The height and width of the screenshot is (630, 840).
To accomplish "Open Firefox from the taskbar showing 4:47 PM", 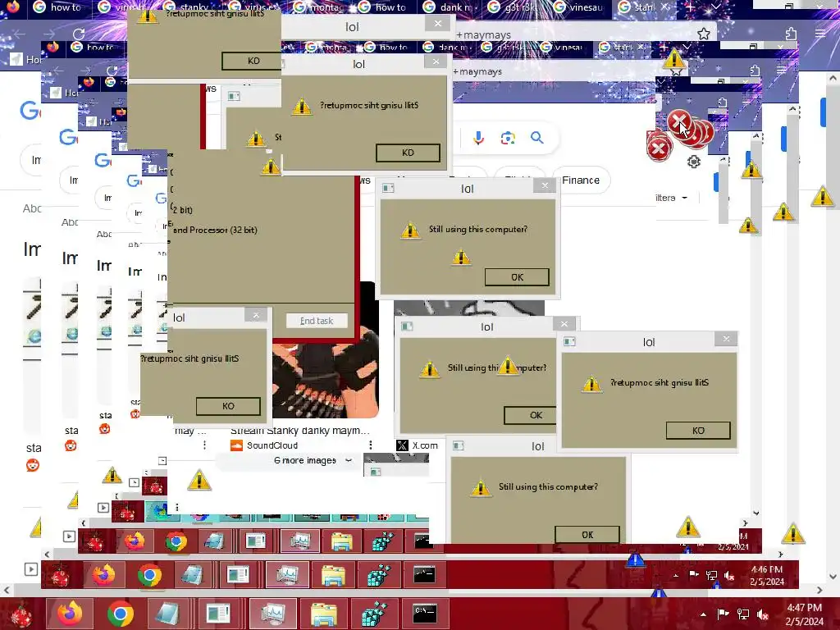I will coord(70,614).
